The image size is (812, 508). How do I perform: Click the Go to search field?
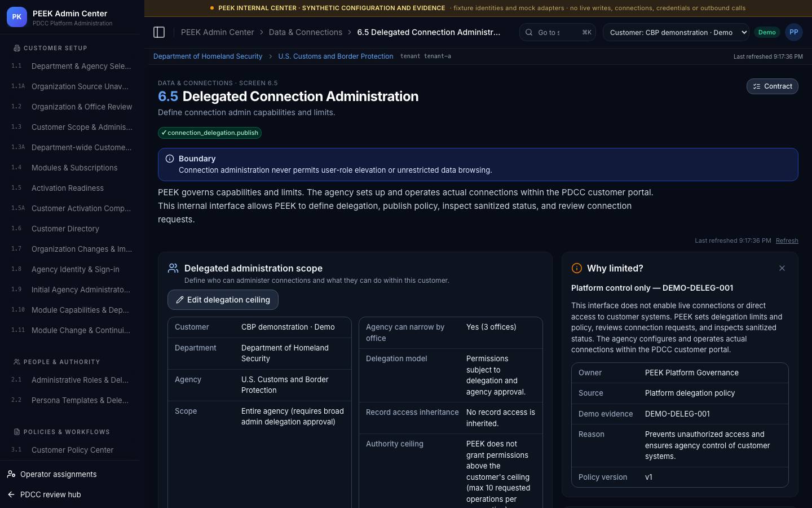(x=558, y=32)
